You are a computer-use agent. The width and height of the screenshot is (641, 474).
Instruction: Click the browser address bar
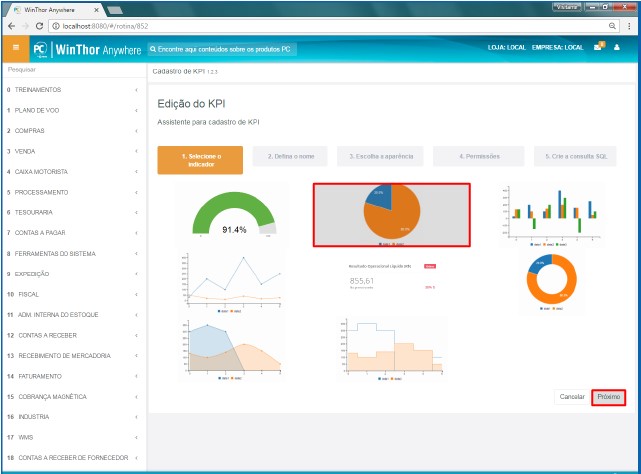click(333, 26)
